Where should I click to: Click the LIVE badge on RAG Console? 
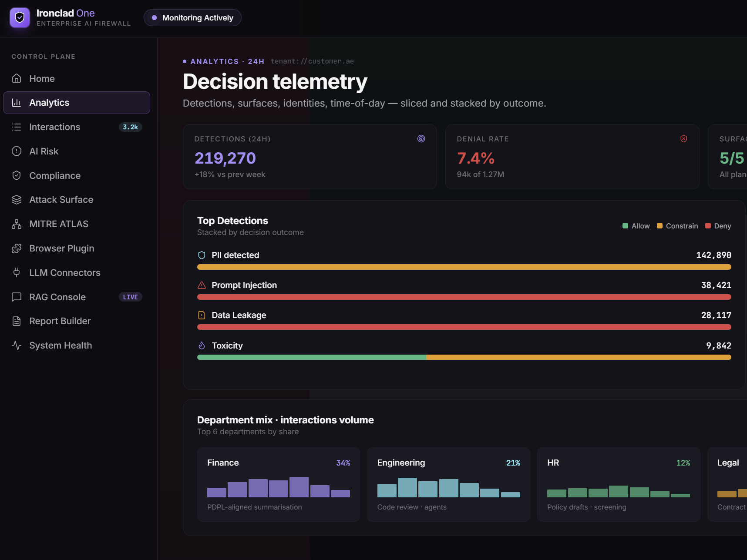130,297
